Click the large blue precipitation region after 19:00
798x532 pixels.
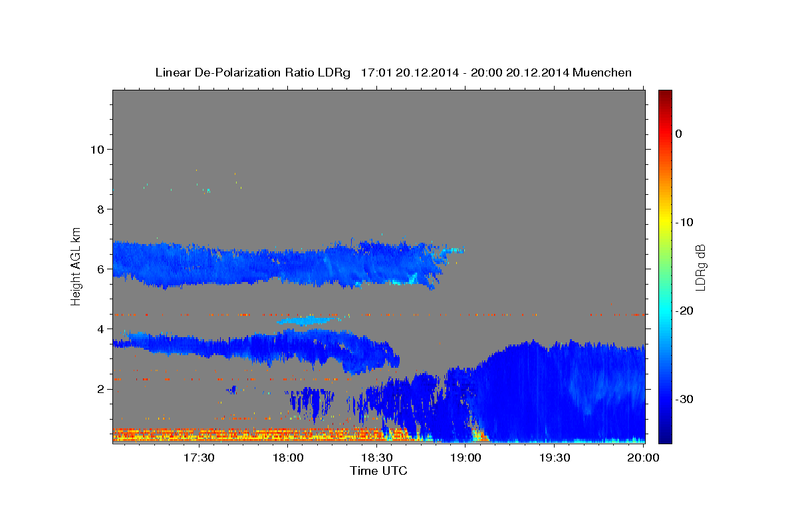(559, 392)
